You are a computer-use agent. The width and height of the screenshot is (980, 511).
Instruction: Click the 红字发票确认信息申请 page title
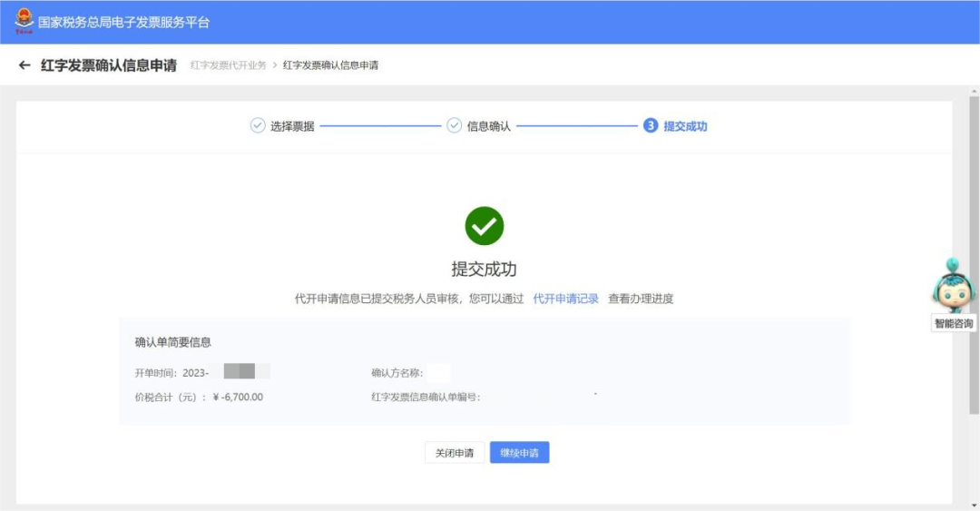point(109,65)
